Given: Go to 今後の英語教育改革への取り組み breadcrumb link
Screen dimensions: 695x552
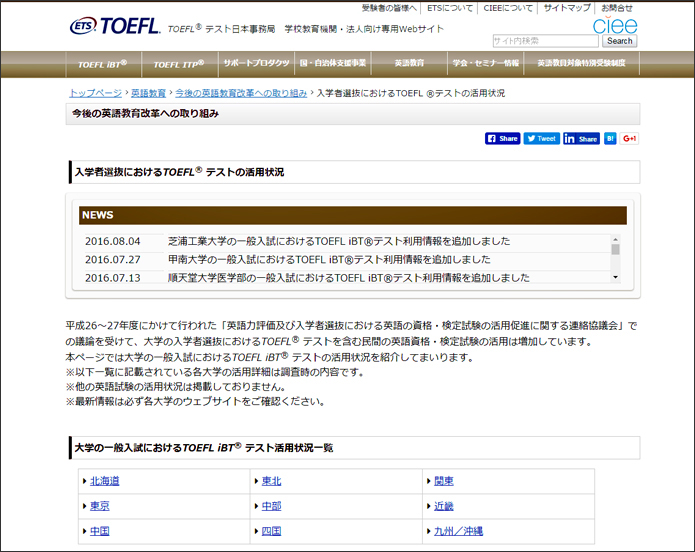Looking at the screenshot, I should tap(241, 93).
